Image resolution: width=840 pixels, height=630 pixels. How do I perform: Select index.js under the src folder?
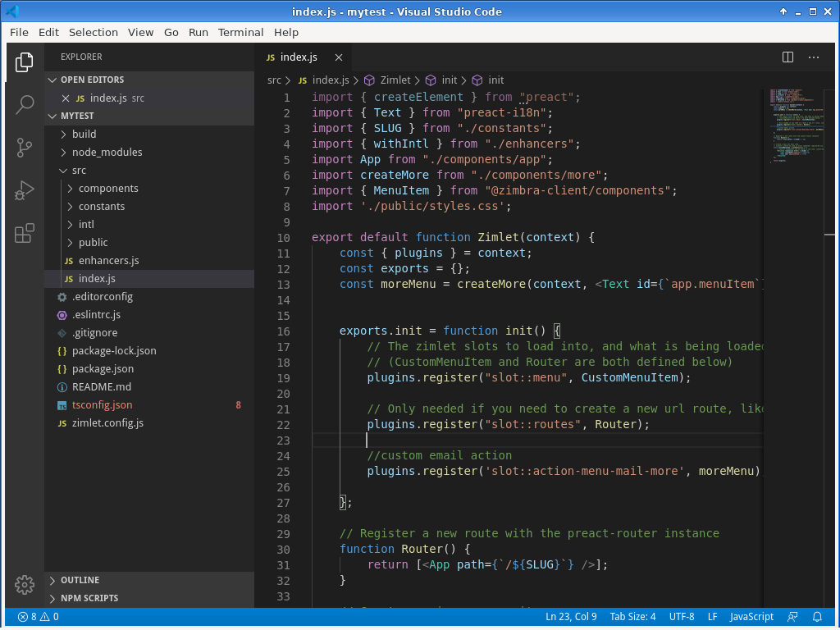tap(149, 279)
